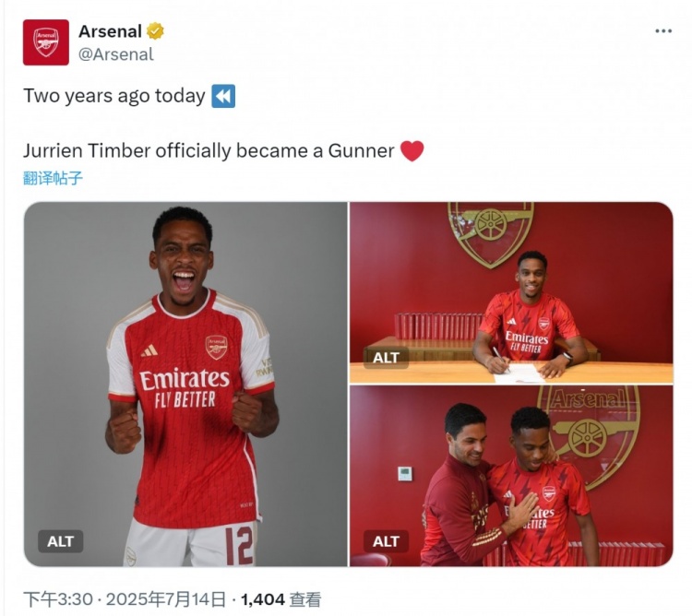Show ALT text for the celebrating photo
Image resolution: width=692 pixels, height=616 pixels.
coord(61,541)
